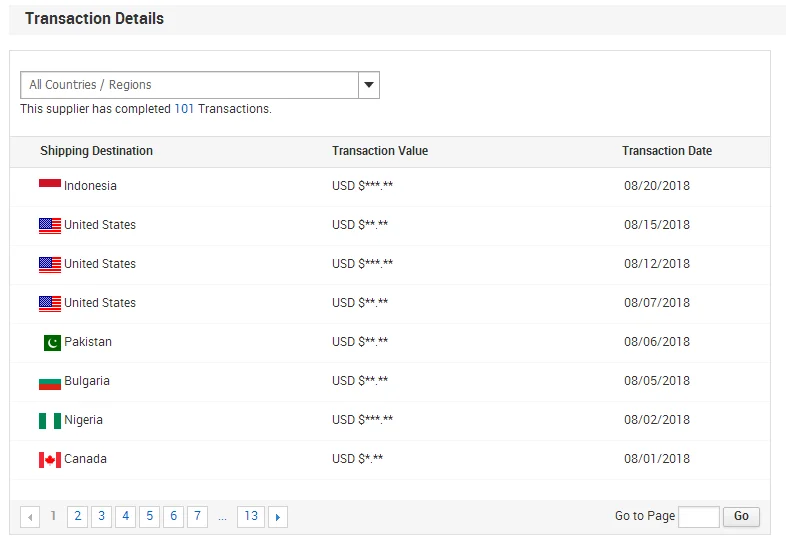Click the Indonesia flag icon

click(x=50, y=183)
